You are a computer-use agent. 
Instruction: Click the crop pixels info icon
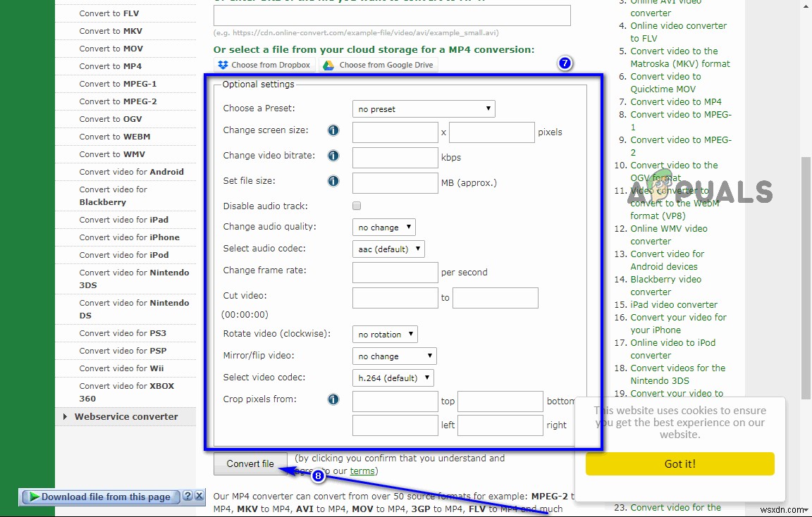333,399
